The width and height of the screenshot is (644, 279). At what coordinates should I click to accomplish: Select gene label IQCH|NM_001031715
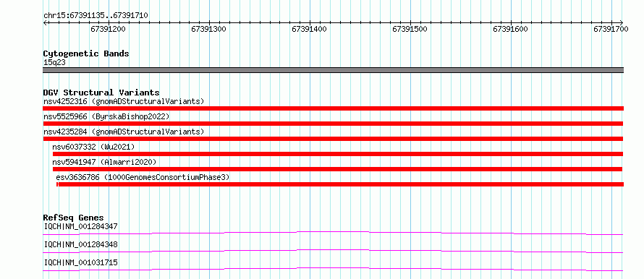coord(80,262)
